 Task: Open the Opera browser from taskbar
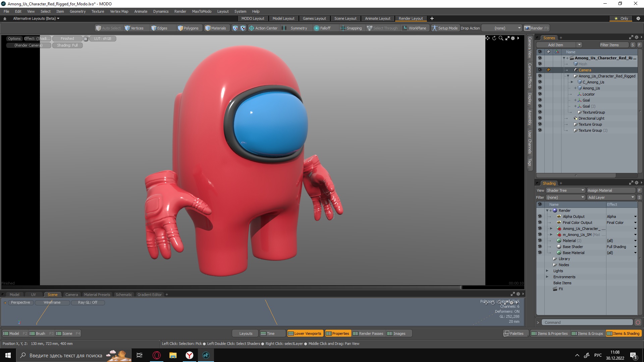157,355
